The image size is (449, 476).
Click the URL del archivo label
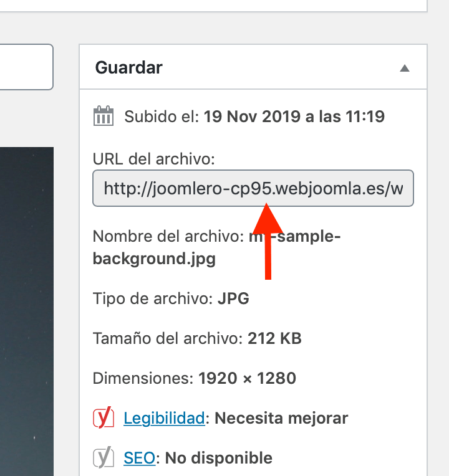click(x=153, y=159)
